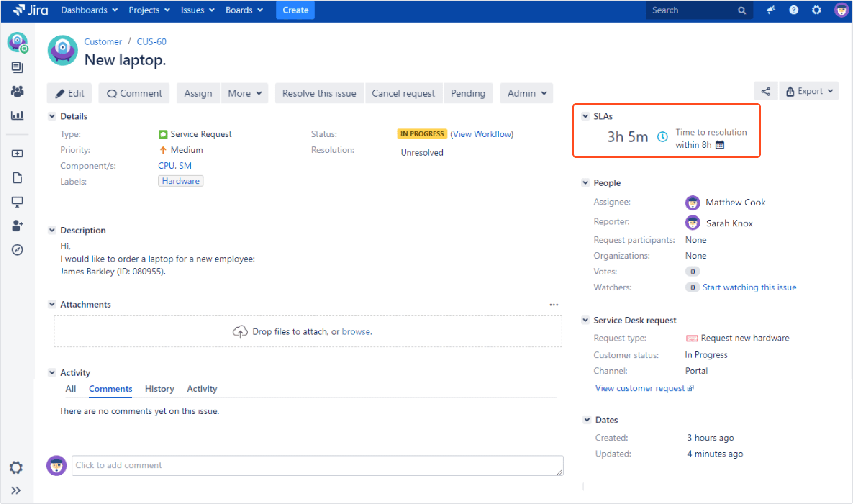Collapse the People section
This screenshot has width=853, height=504.
[x=585, y=183]
